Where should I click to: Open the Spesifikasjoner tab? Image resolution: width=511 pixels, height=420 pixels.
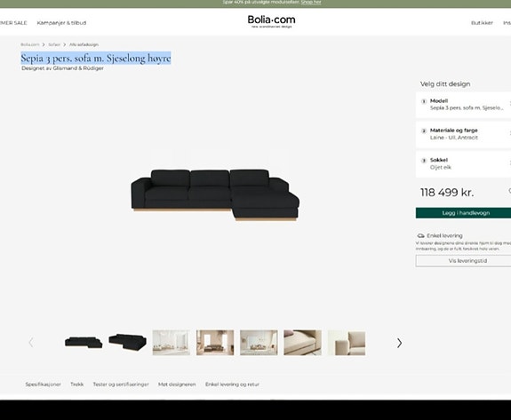click(x=43, y=384)
